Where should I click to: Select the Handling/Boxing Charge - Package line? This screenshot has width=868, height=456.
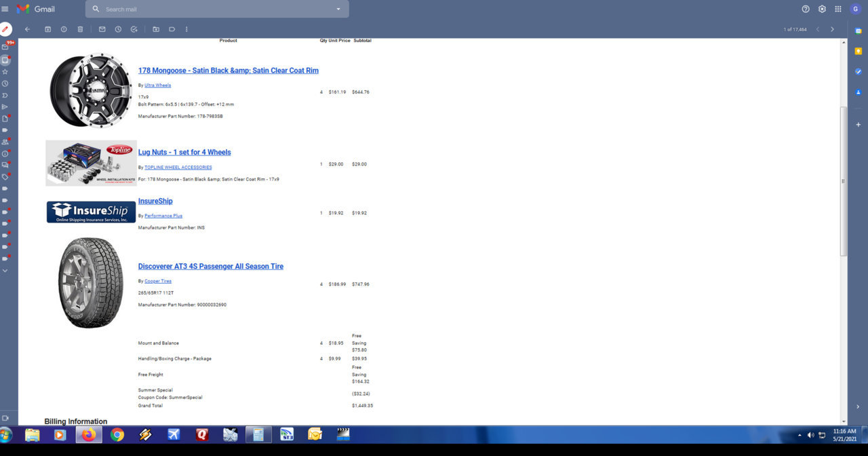(x=175, y=359)
